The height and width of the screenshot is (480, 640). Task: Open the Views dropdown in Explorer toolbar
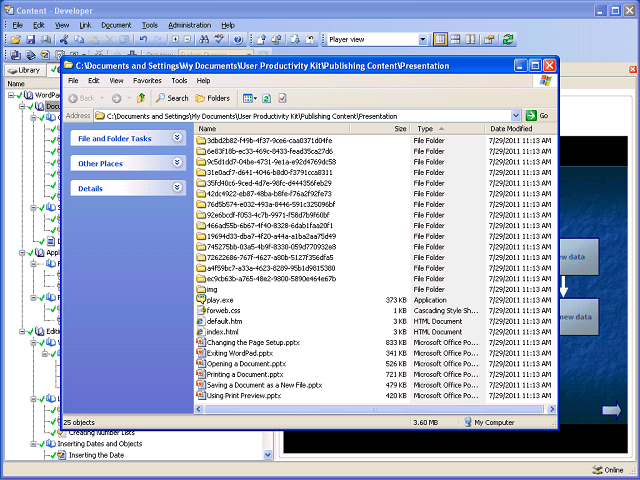250,98
